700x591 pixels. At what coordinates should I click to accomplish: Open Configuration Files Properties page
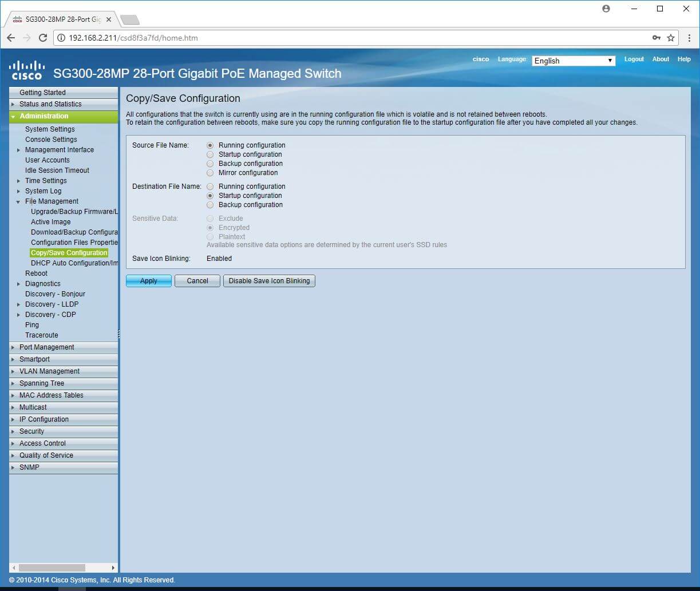pyautogui.click(x=74, y=243)
